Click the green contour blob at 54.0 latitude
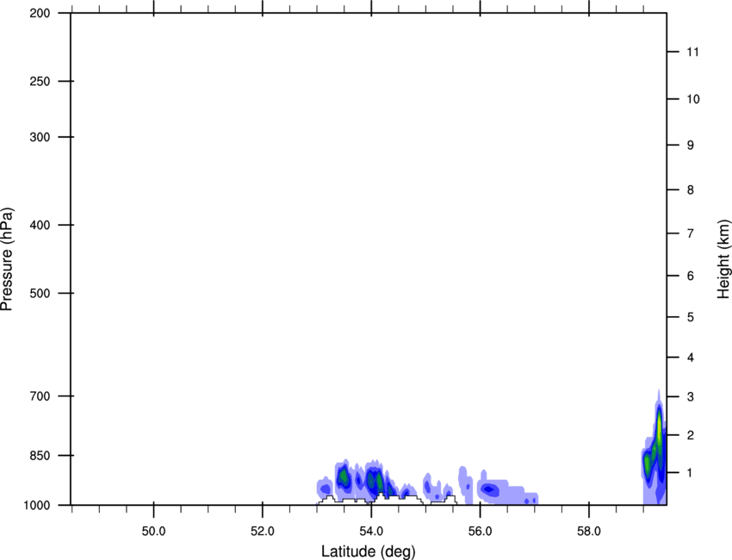 (x=373, y=479)
